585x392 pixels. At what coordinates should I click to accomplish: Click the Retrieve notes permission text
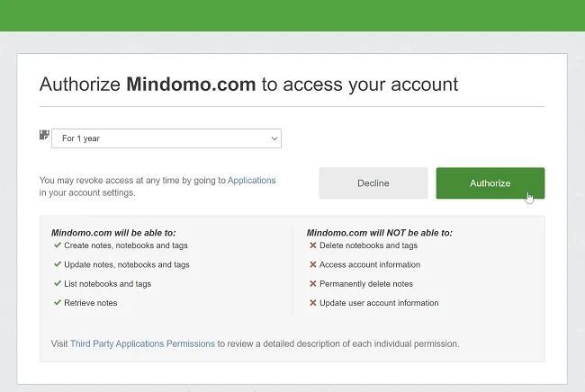(91, 303)
